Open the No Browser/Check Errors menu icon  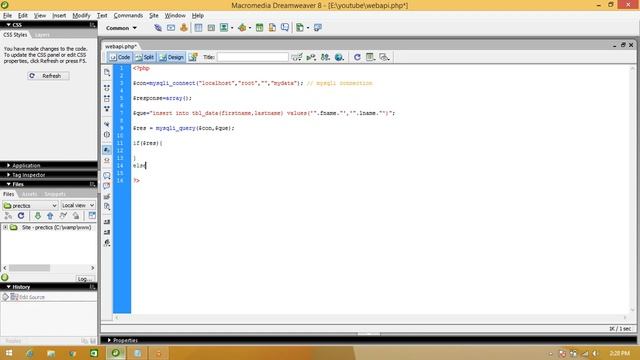(297, 57)
